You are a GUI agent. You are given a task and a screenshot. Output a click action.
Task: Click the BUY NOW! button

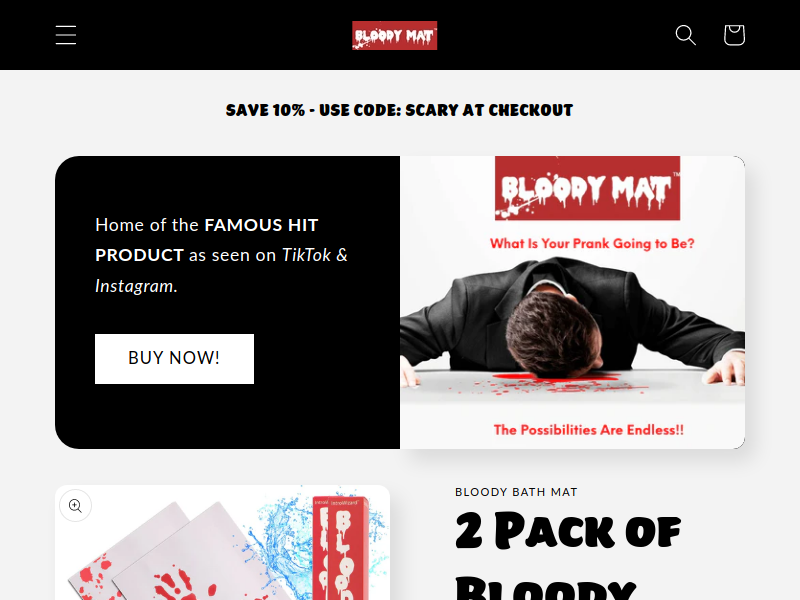click(x=174, y=359)
